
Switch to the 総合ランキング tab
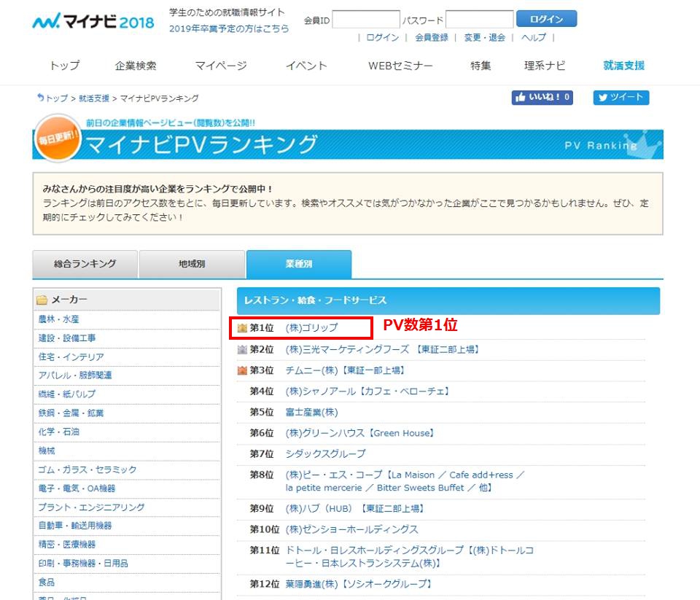[x=85, y=264]
